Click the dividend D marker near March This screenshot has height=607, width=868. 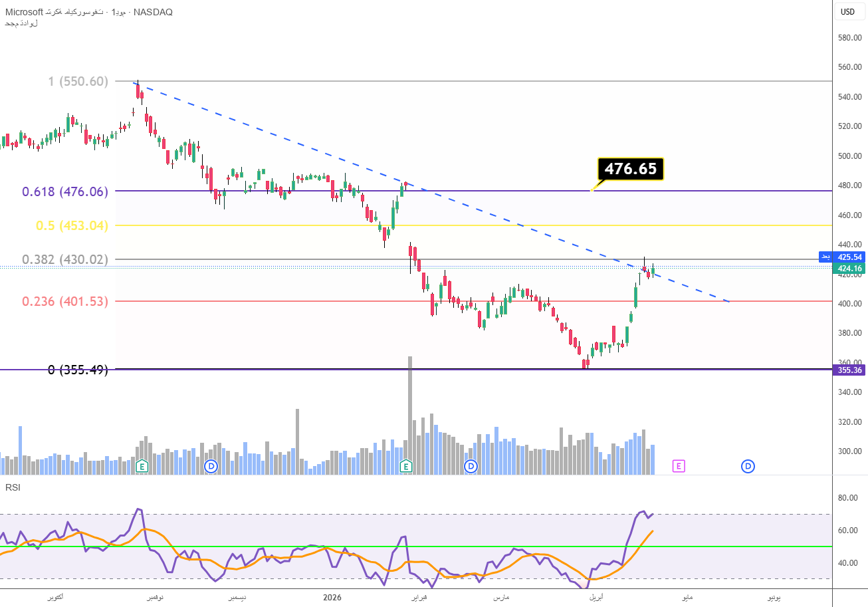471,466
